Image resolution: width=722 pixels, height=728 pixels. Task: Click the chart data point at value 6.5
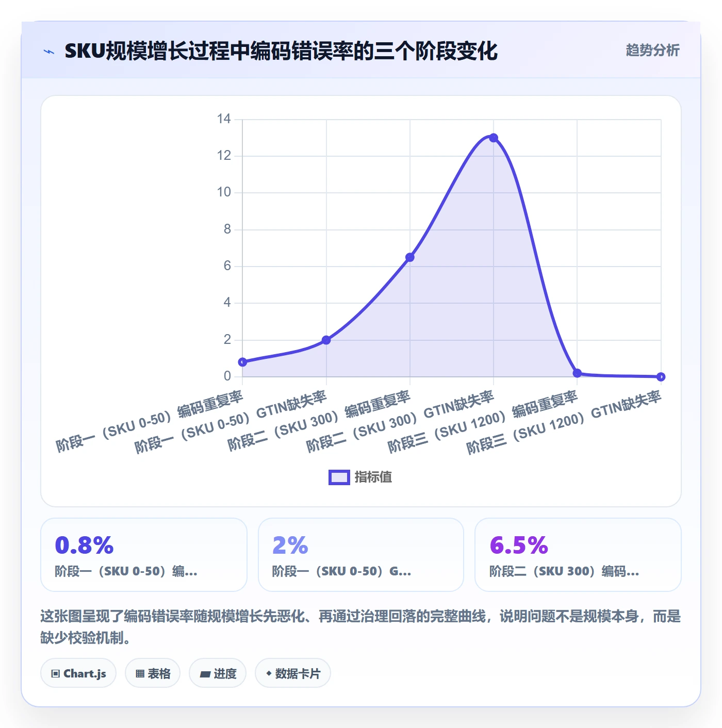(x=410, y=257)
